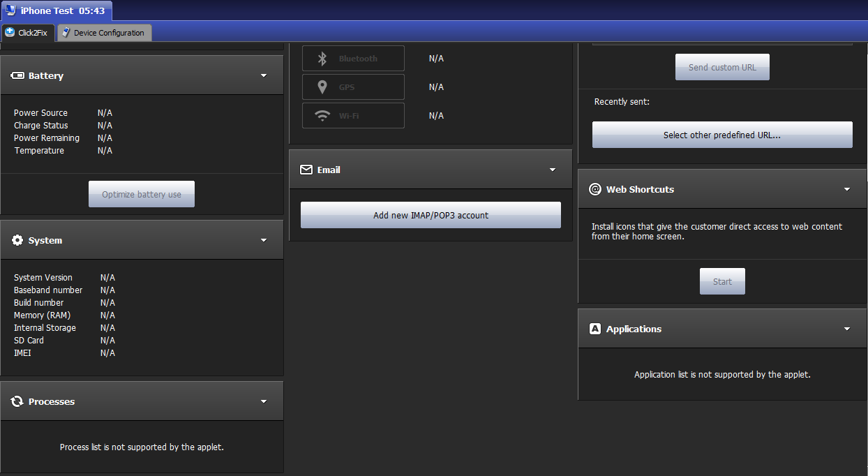Image resolution: width=868 pixels, height=476 pixels.
Task: Click the Wi-Fi signal icon
Action: [322, 115]
